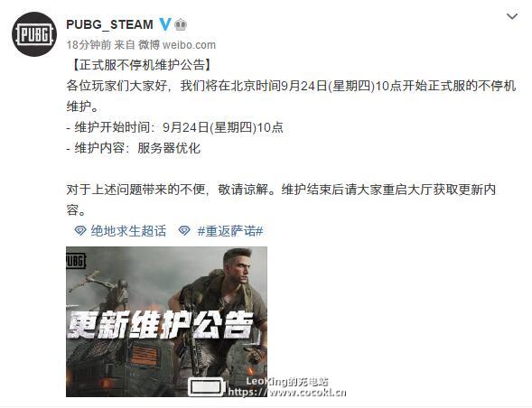Click the 更新维护公告 banner text in image
The width and height of the screenshot is (532, 408).
click(x=160, y=324)
